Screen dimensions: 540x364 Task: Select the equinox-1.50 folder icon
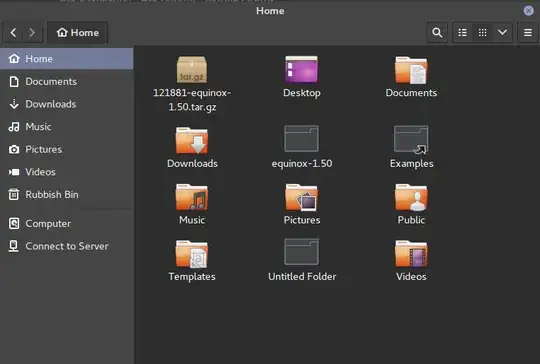tap(301, 139)
